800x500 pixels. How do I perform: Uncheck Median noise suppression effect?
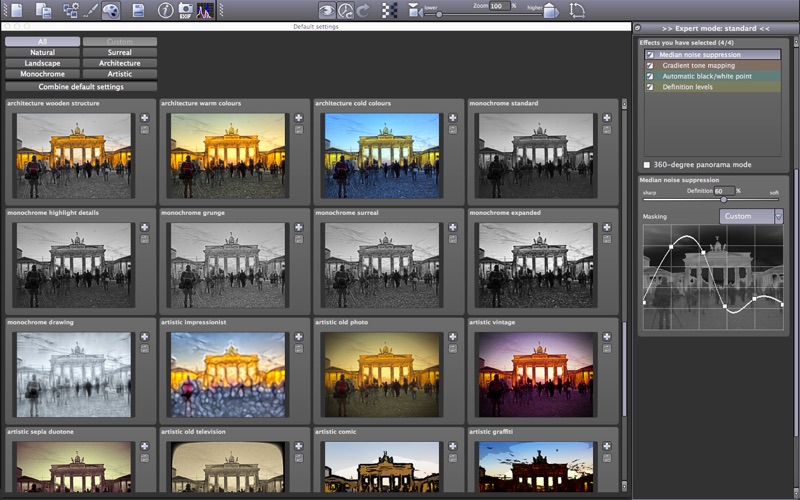tap(650, 55)
